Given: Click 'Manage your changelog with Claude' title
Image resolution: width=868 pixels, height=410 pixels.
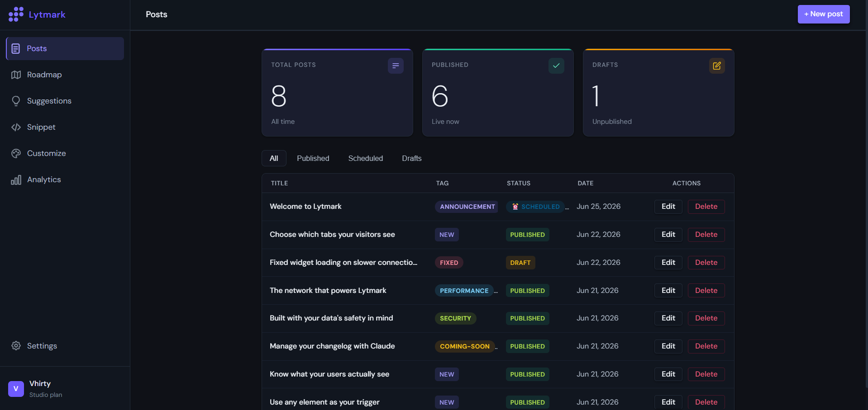Looking at the screenshot, I should (332, 346).
